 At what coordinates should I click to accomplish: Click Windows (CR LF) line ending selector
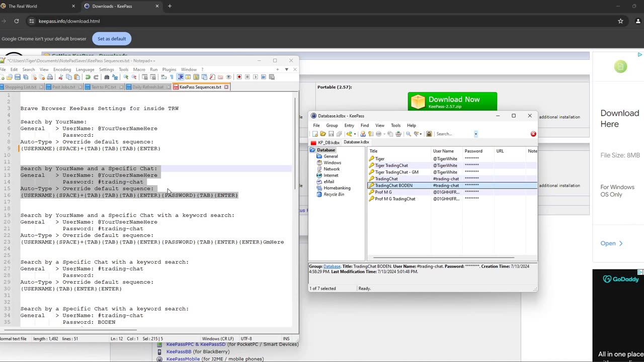(x=218, y=338)
